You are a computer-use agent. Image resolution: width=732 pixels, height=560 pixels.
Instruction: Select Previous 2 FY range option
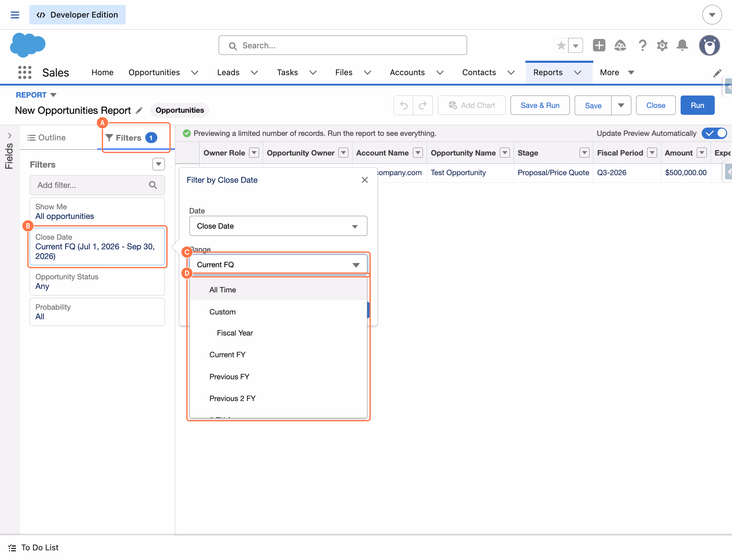click(x=278, y=398)
